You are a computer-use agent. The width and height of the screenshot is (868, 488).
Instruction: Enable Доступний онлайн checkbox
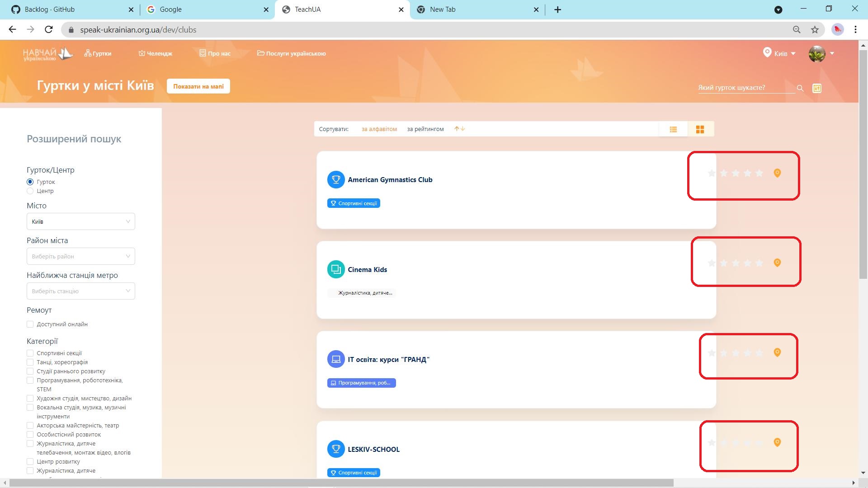coord(30,324)
